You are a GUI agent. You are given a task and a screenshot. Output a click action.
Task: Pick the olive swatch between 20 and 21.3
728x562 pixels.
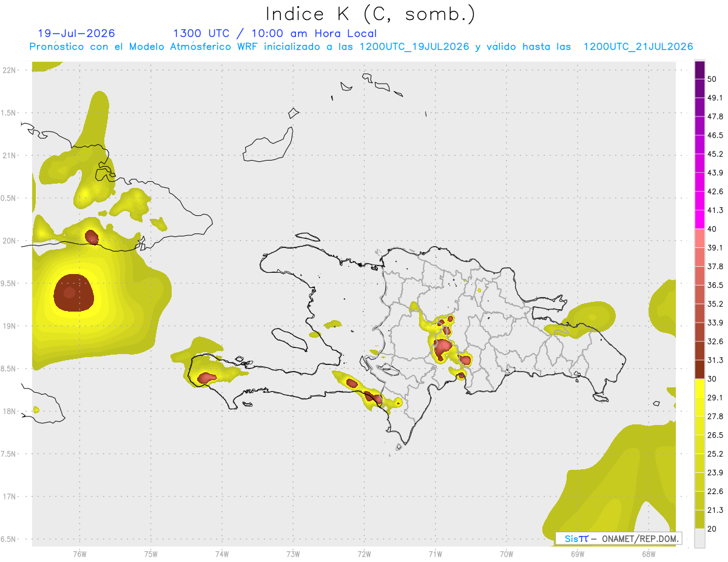pos(699,520)
